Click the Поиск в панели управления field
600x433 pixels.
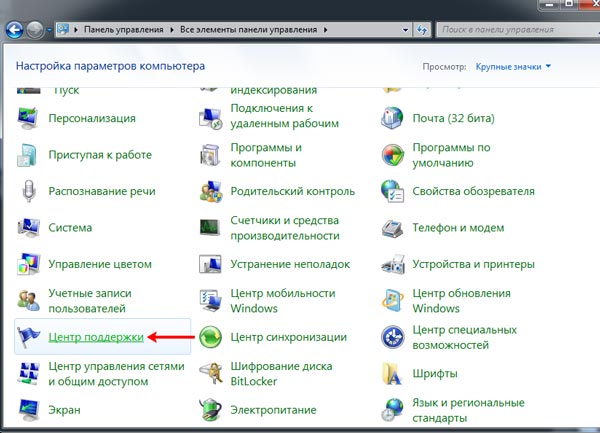pyautogui.click(x=518, y=30)
